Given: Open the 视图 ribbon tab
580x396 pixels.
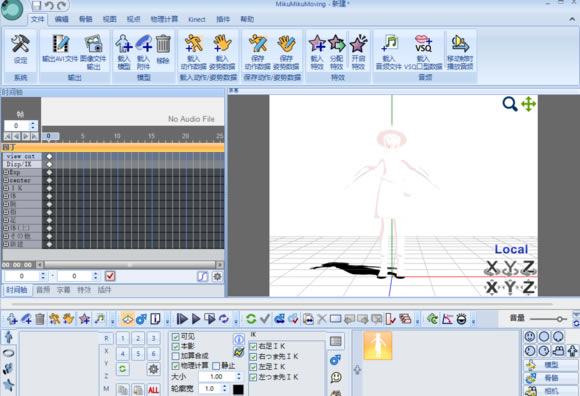Looking at the screenshot, I should point(109,19).
